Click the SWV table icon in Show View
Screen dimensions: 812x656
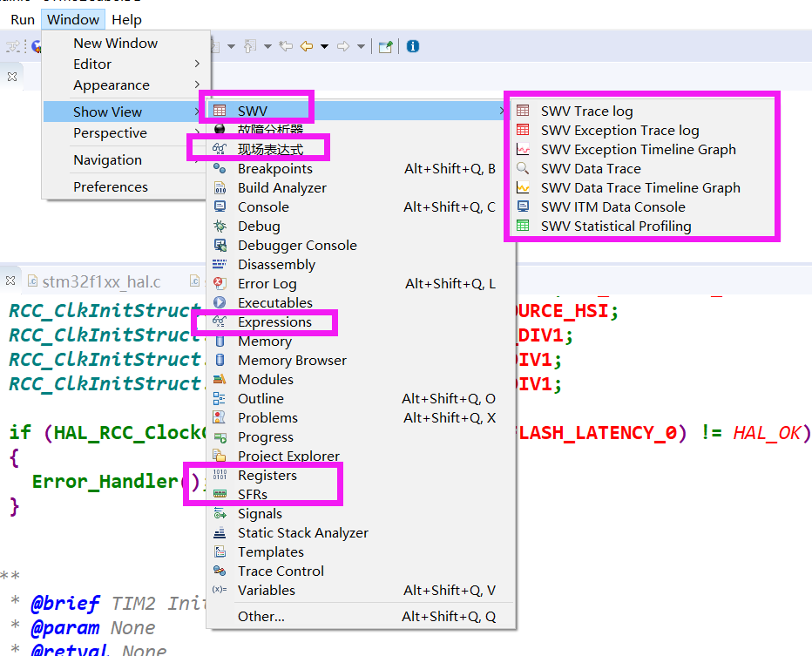tap(220, 111)
